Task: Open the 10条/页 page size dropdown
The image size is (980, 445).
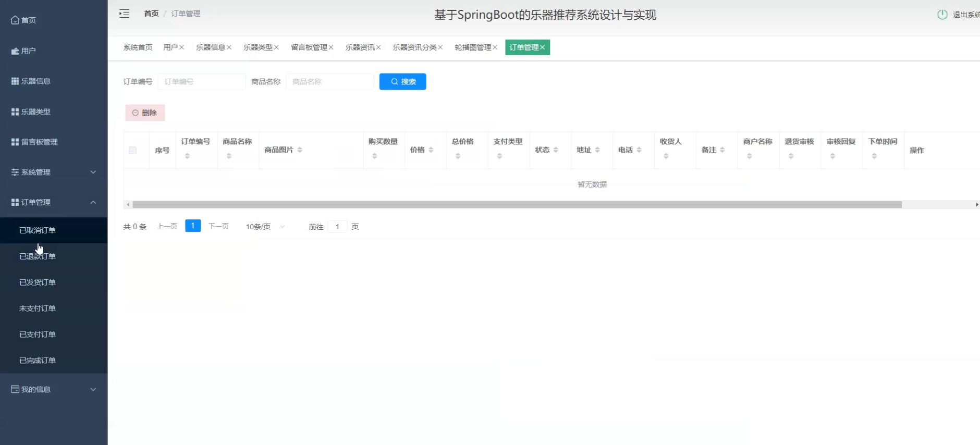Action: 265,227
